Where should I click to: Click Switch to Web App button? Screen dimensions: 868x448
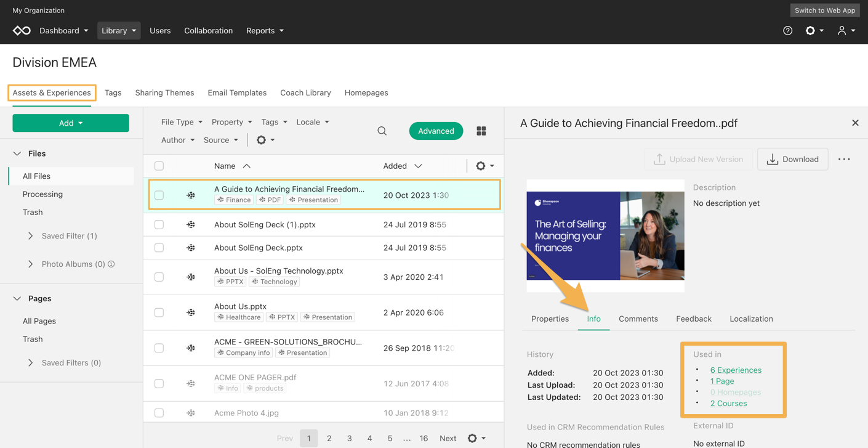click(x=825, y=10)
